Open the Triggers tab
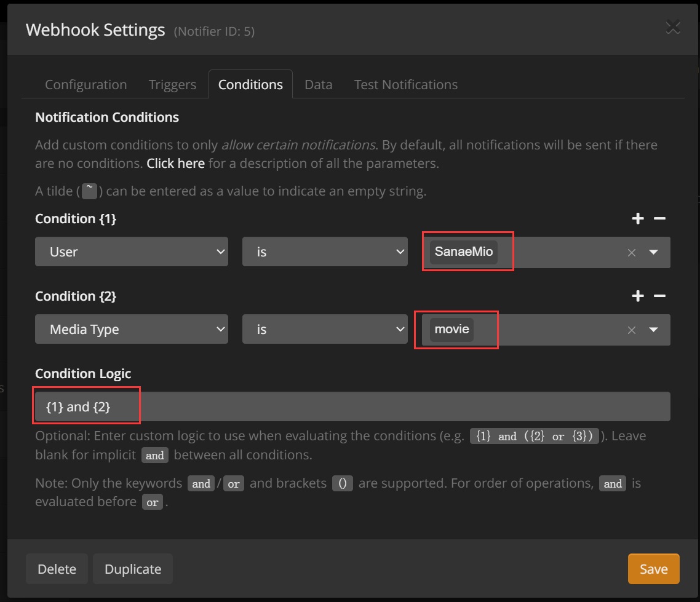Viewport: 700px width, 602px height. pos(172,85)
